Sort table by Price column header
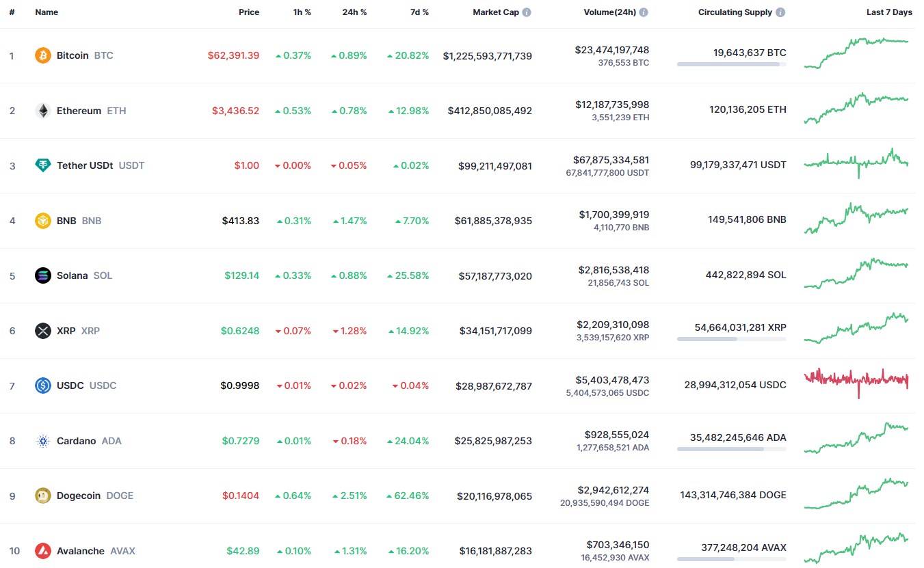Screen dimensions: 924x568 tap(249, 12)
